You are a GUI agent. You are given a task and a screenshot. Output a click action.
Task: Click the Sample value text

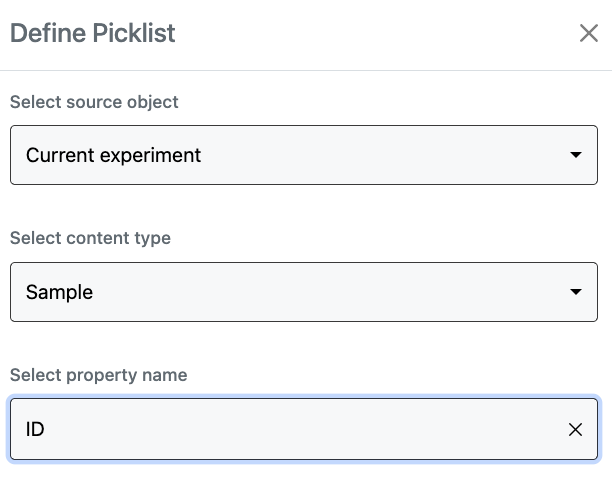point(59,292)
